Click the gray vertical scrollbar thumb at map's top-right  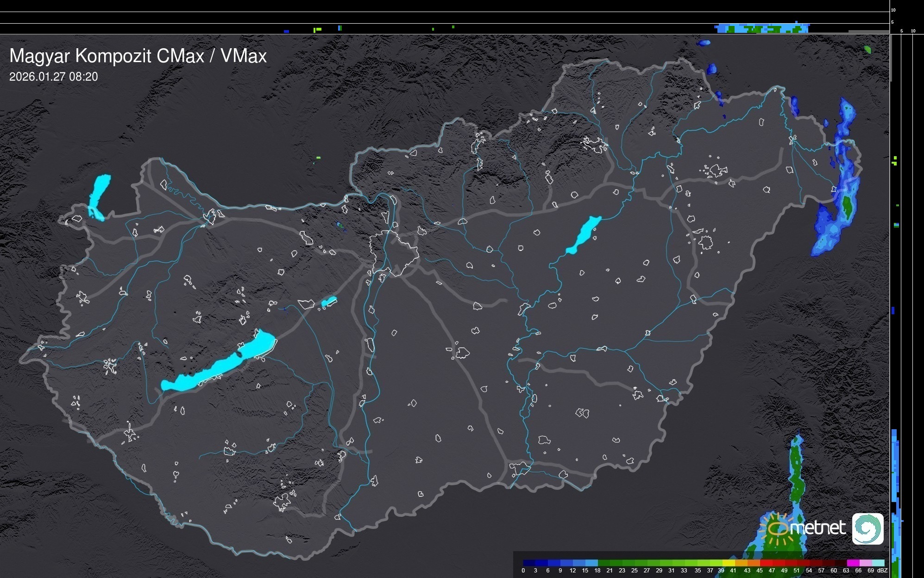[890, 58]
